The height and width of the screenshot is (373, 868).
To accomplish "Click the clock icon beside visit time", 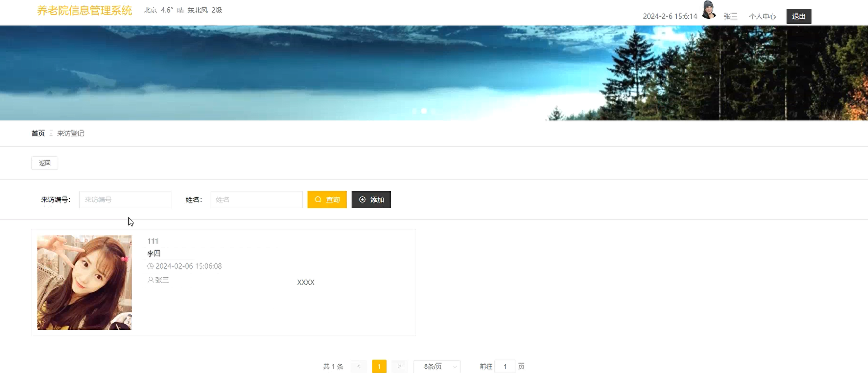I will pyautogui.click(x=150, y=266).
